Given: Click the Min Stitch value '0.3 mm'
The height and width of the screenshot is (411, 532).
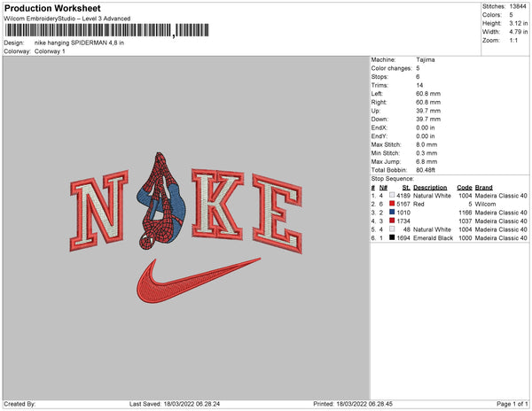Looking at the screenshot, I should pos(426,153).
